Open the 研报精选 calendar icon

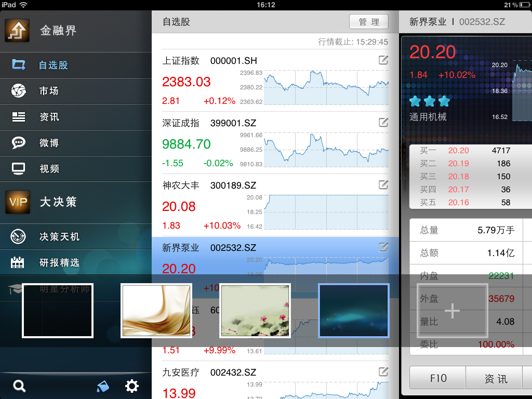click(17, 262)
